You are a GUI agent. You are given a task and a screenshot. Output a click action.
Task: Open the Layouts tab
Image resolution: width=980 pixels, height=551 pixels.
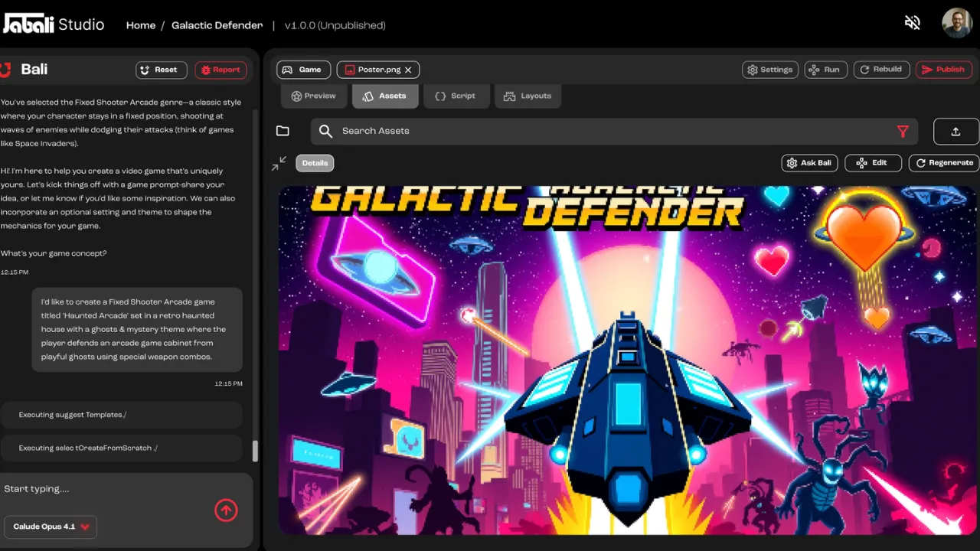[x=528, y=96]
